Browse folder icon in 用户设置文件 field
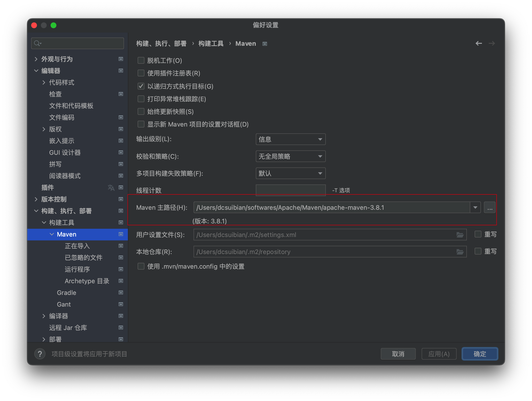Screen dimensions: 532x401 tap(460, 235)
